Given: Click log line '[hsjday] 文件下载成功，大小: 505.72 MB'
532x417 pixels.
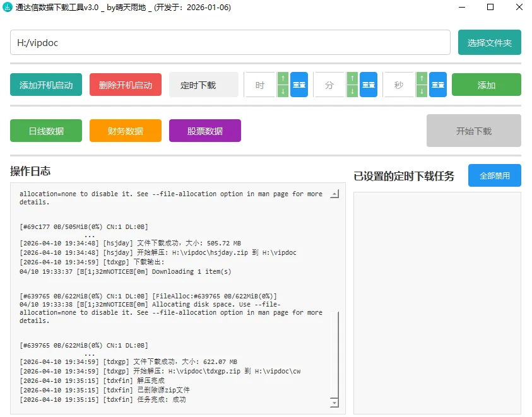Looking at the screenshot, I should point(130,244).
